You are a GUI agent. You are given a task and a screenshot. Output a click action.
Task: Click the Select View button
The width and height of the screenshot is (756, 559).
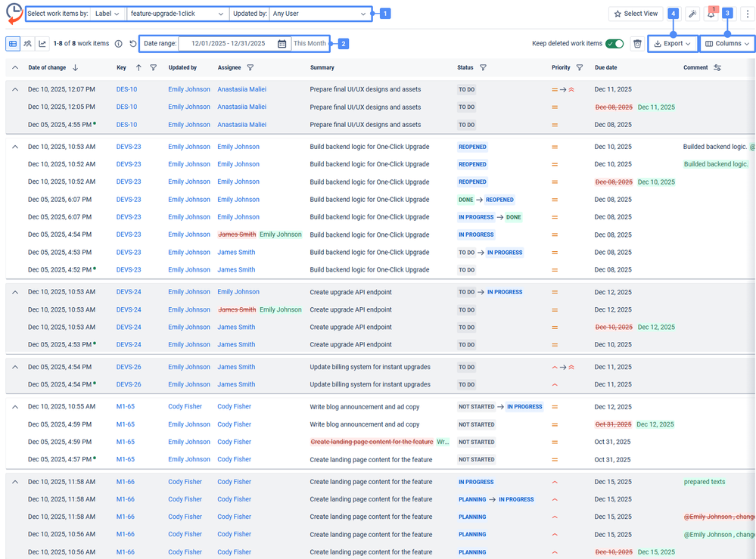pos(636,14)
